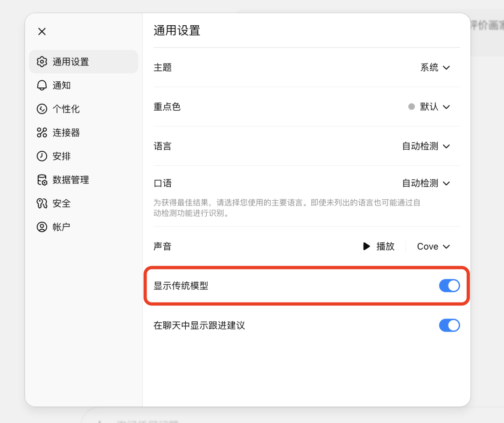Click the 主题 row label
This screenshot has height=423, width=504.
click(x=163, y=68)
